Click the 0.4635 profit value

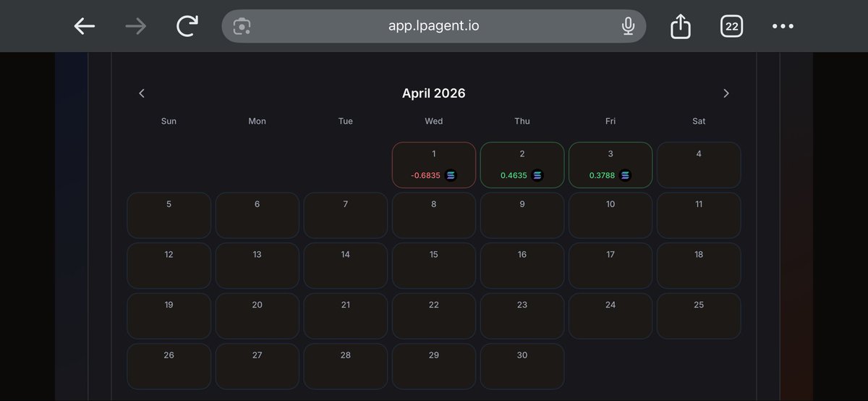514,175
